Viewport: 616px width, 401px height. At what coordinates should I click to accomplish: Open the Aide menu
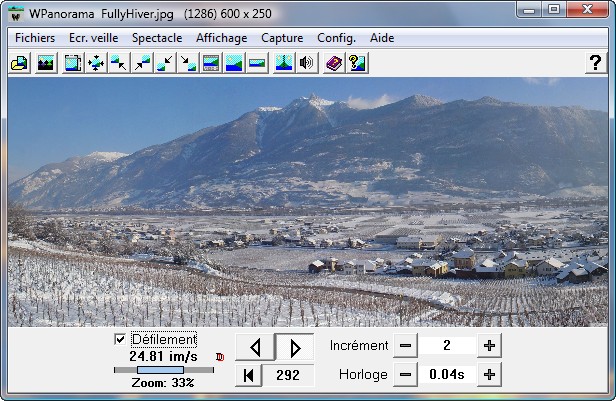coord(382,38)
